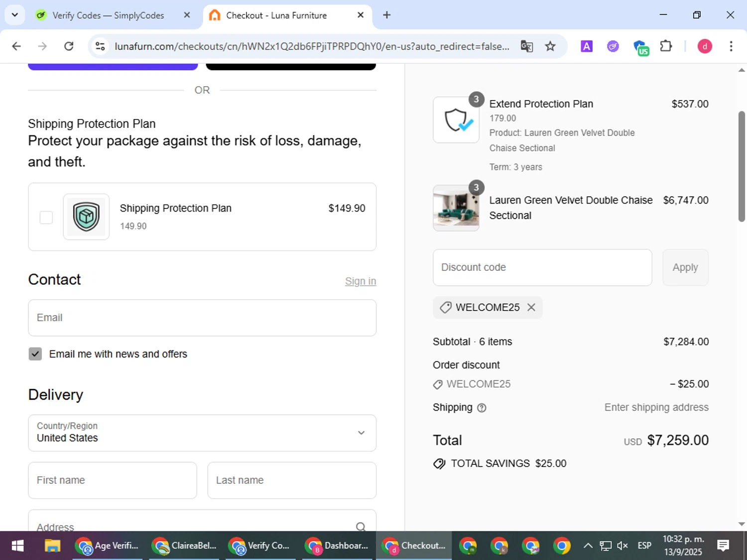747x560 pixels.
Task: Open the Extensions puzzle icon
Action: (666, 46)
